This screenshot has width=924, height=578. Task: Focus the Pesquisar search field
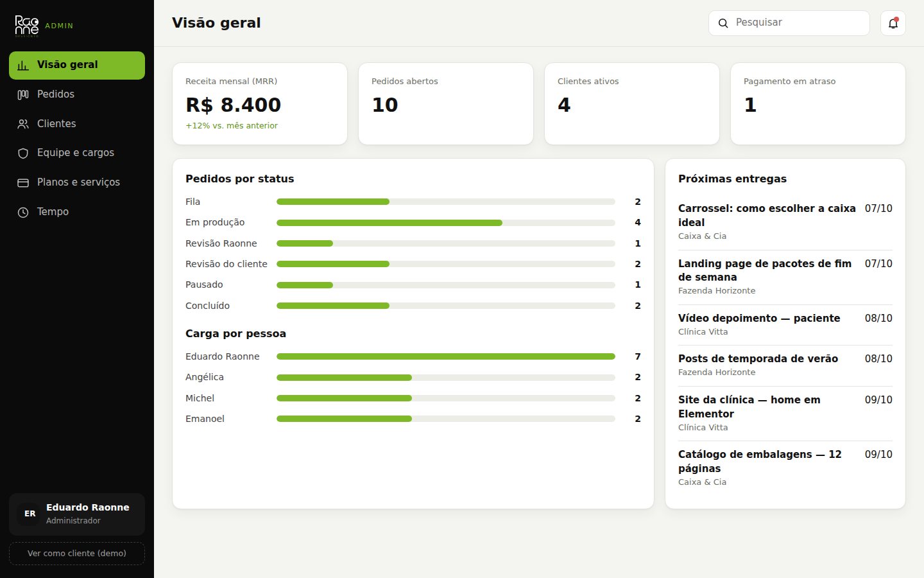[x=789, y=23]
